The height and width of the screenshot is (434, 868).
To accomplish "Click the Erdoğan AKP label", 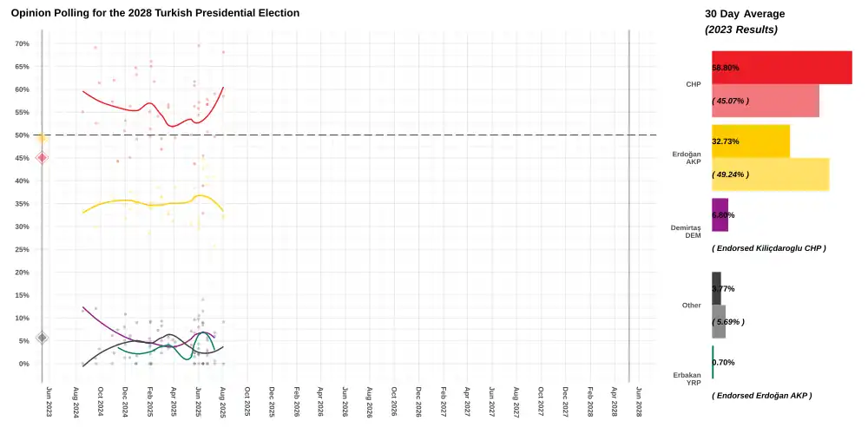I will click(687, 158).
